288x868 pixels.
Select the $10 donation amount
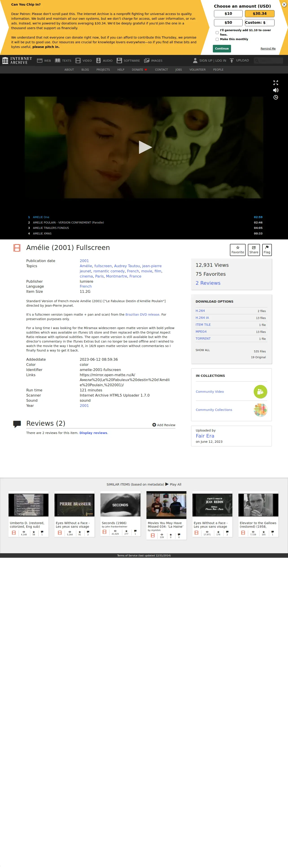click(228, 13)
